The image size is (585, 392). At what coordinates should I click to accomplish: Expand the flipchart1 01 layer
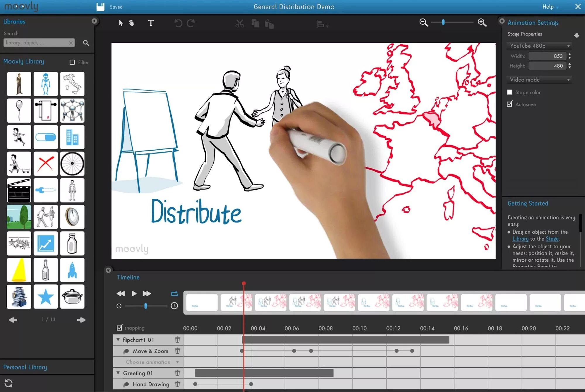pyautogui.click(x=119, y=339)
